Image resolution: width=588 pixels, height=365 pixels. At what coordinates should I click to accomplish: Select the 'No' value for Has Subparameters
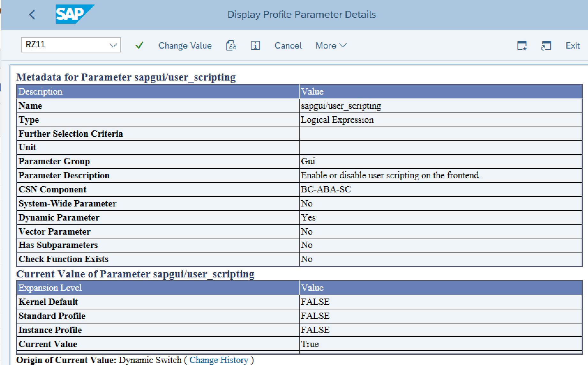tap(307, 245)
